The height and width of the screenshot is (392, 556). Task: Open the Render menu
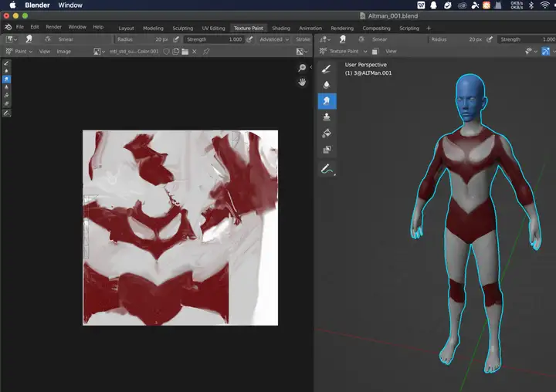pyautogui.click(x=53, y=27)
